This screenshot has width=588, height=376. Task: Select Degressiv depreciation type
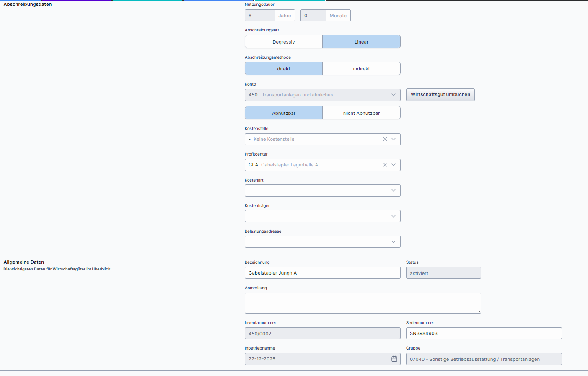284,42
